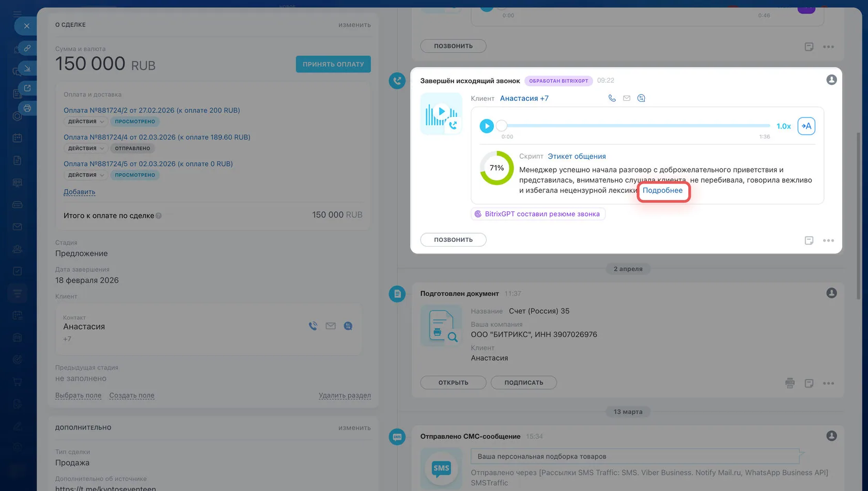The image size is (868, 491).
Task: Open BitrixGPT call summary chip
Action: click(538, 214)
